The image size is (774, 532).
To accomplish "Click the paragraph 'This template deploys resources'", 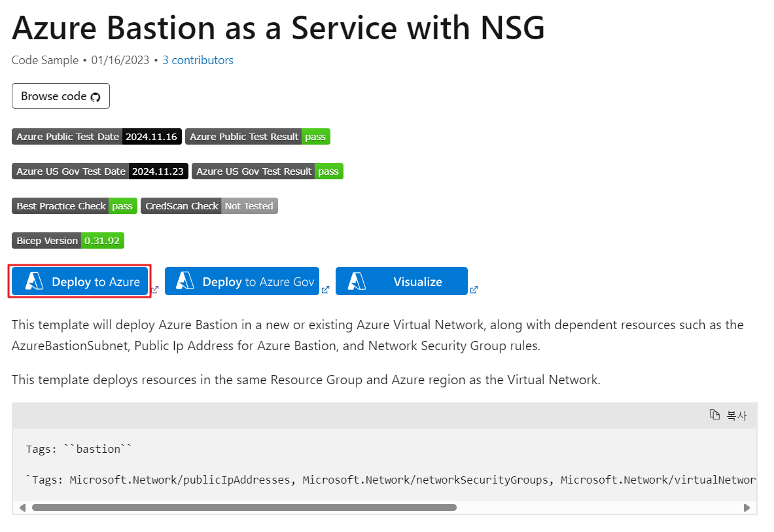I will [306, 380].
